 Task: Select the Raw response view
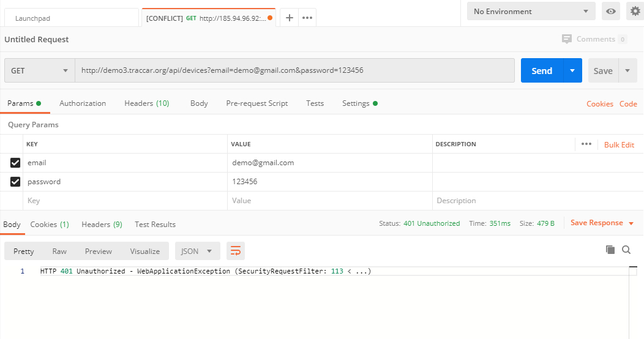point(59,251)
